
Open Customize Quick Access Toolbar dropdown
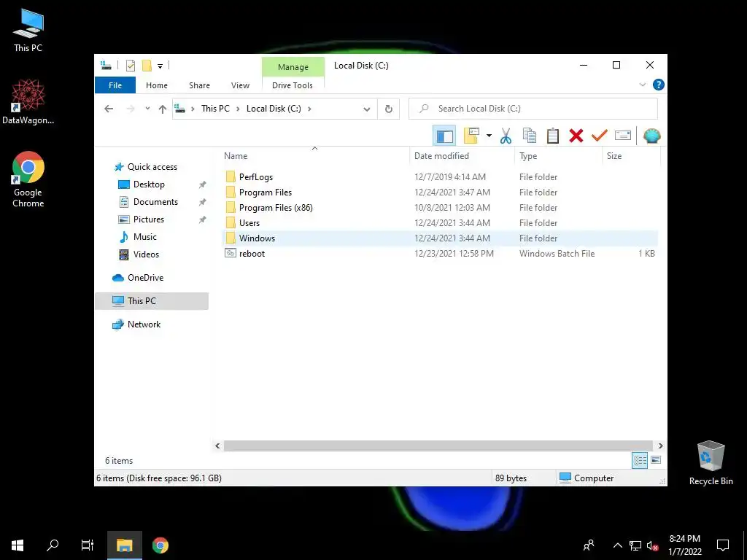point(160,66)
